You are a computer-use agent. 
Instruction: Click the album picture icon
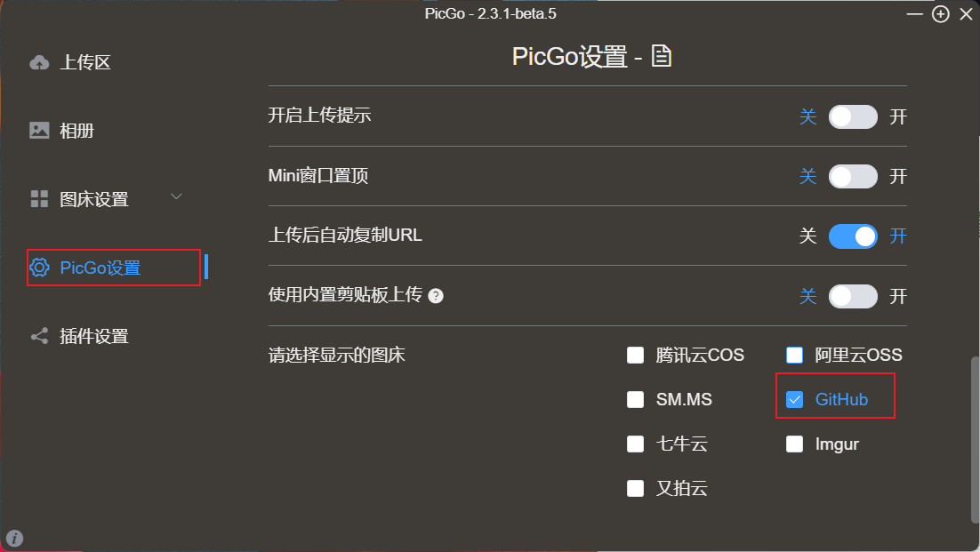(x=39, y=131)
